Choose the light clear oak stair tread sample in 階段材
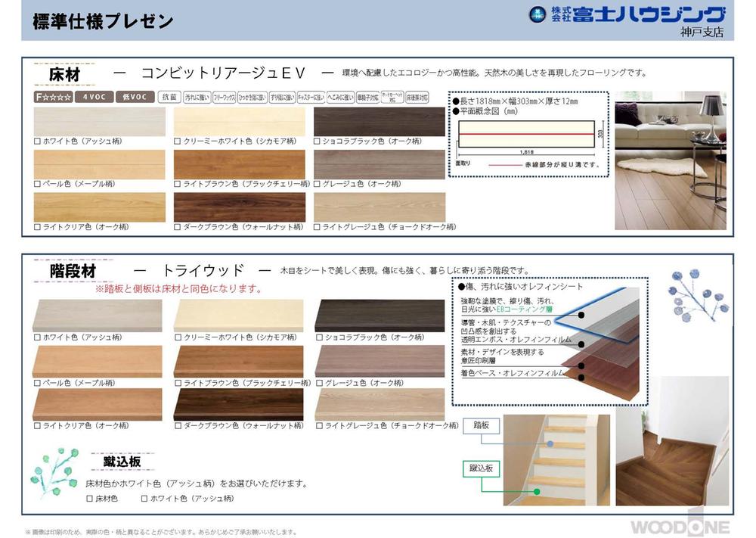Screen dimensions: 756x538 point(98,404)
